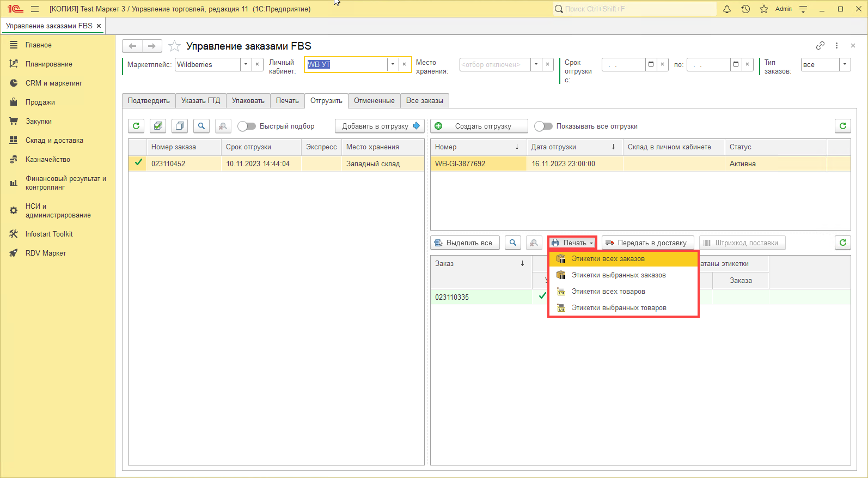Refresh the shipment orders list

pos(843,243)
